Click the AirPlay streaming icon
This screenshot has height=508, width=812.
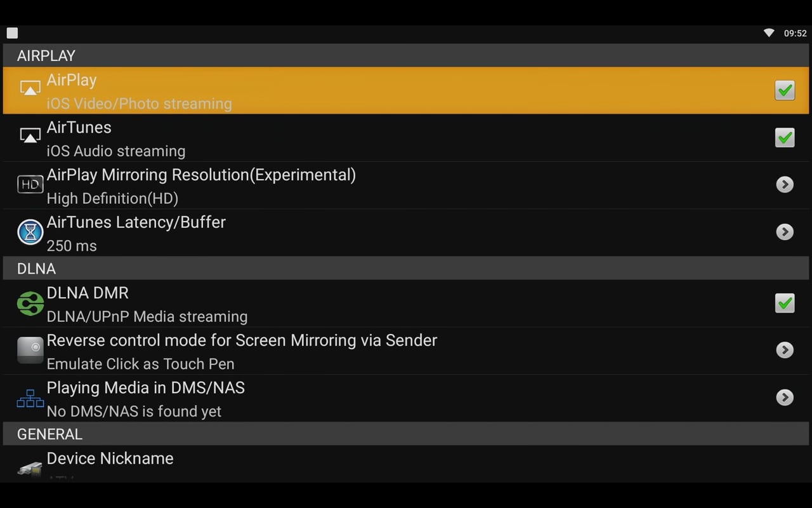(30, 88)
